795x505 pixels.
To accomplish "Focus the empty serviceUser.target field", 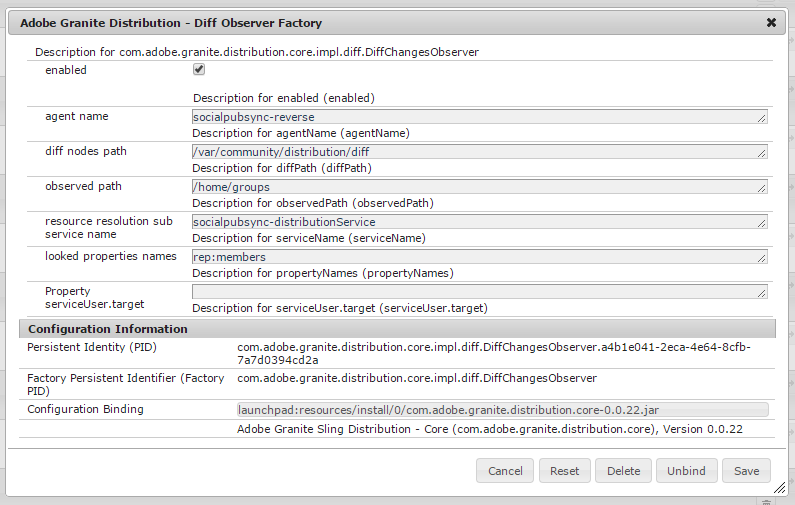I will click(x=480, y=292).
